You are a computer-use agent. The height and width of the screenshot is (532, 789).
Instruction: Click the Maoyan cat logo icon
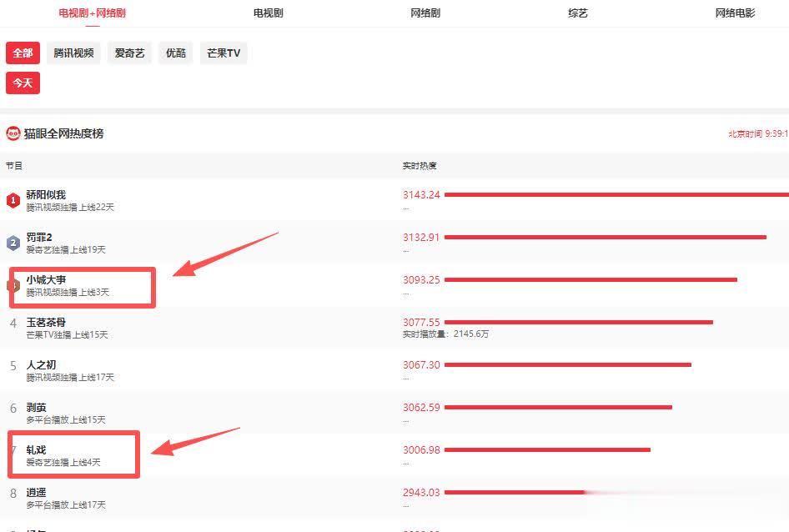(x=13, y=133)
